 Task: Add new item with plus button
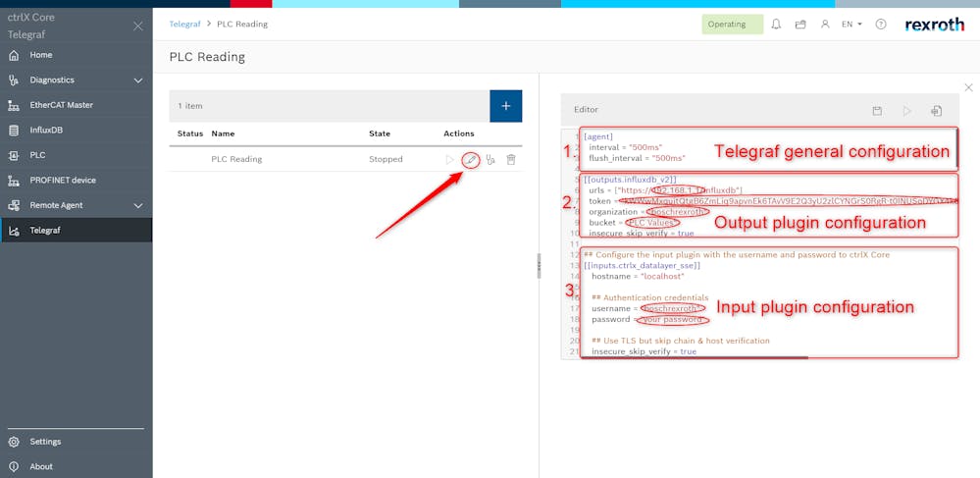506,106
